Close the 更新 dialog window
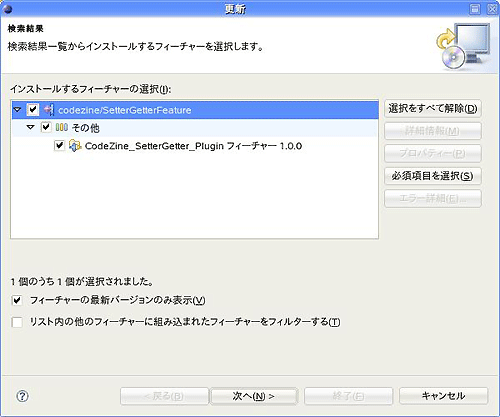 (492, 9)
